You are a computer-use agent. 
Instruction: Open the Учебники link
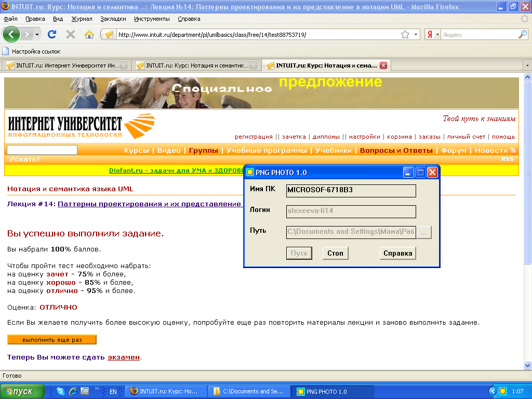pyautogui.click(x=334, y=150)
